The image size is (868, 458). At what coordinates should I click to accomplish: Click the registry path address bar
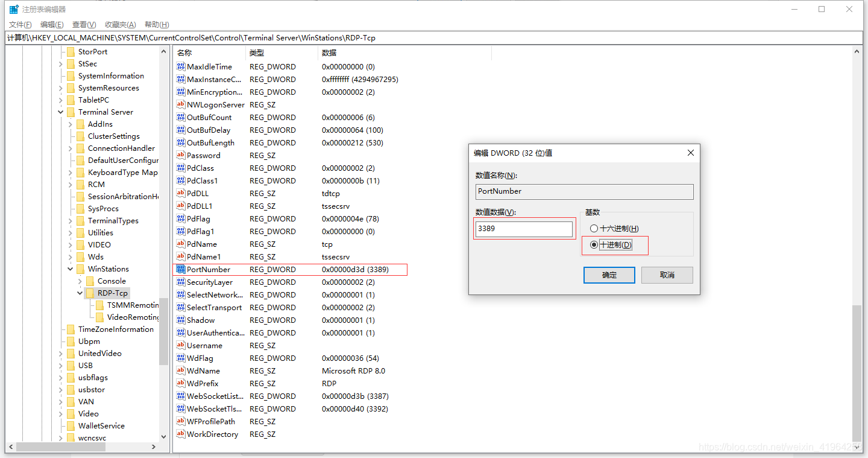click(434, 37)
